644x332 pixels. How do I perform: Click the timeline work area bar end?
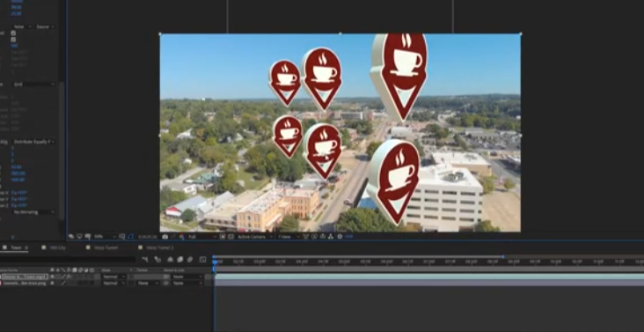point(503,257)
